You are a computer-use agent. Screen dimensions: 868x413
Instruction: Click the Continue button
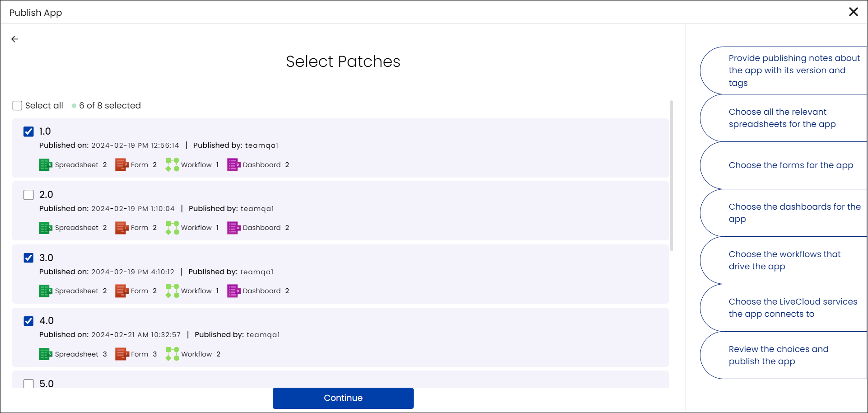[x=343, y=398]
